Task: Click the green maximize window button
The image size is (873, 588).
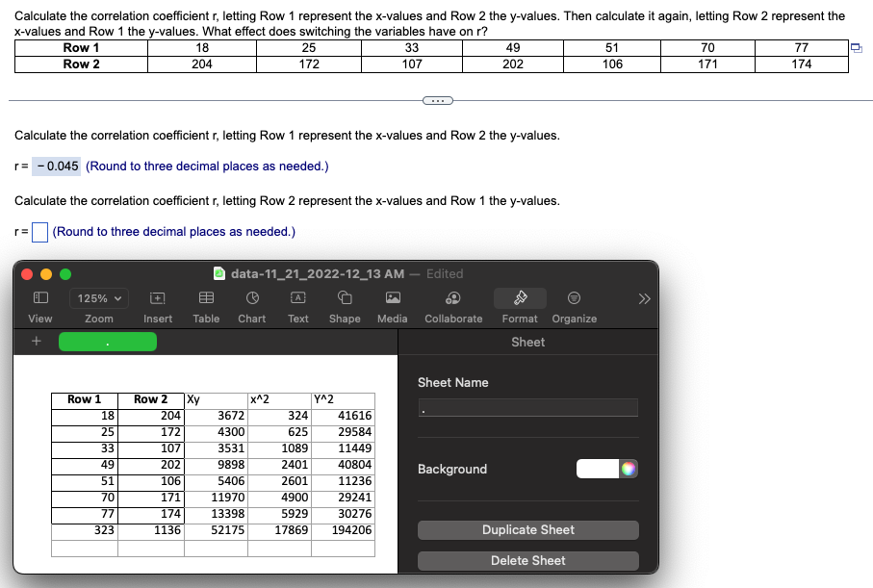Action: [x=65, y=274]
